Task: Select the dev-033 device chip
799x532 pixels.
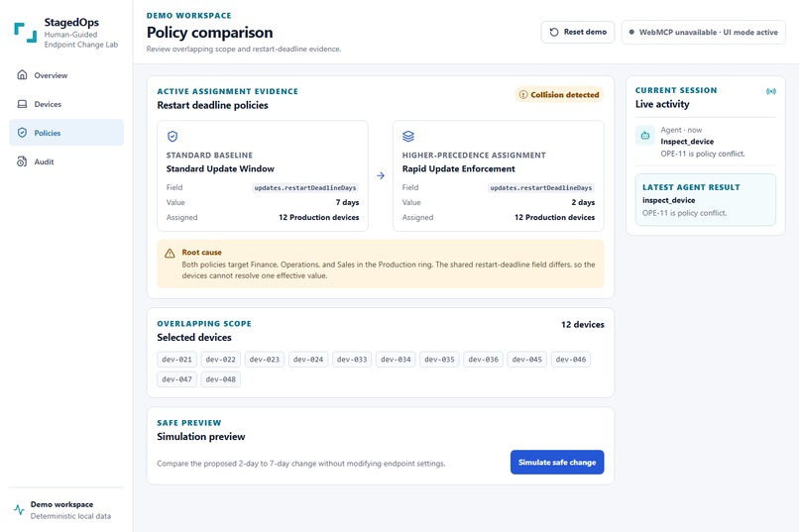Action: tap(352, 360)
